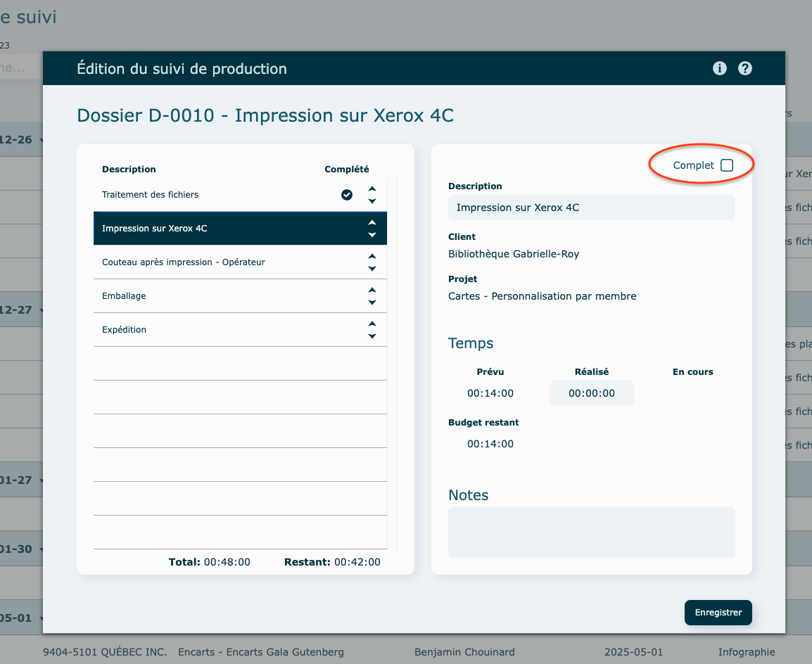The image size is (812, 664).
Task: Click the Description text field
Action: pos(591,207)
